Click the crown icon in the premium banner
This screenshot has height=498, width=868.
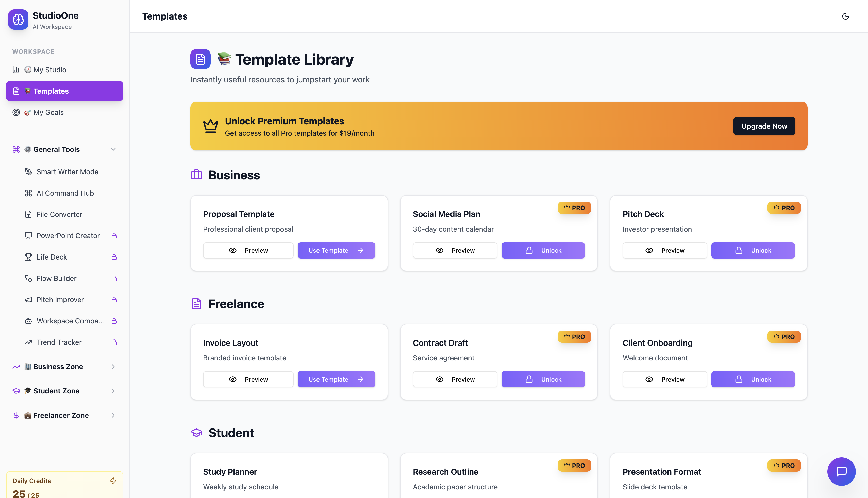pos(210,126)
